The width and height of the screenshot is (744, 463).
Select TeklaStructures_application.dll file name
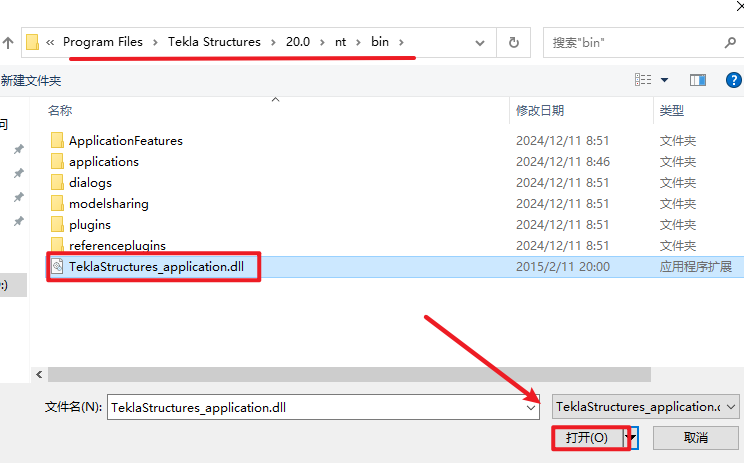click(x=156, y=267)
